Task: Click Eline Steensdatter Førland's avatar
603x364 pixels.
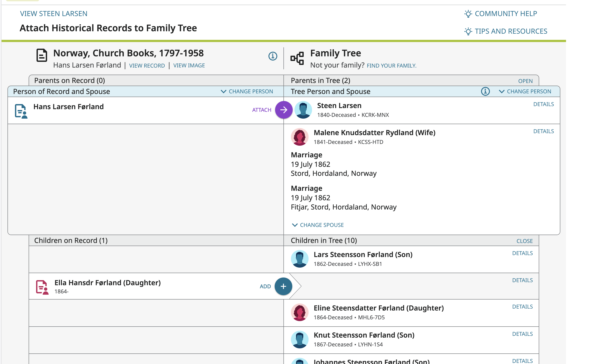Action: pos(300,312)
